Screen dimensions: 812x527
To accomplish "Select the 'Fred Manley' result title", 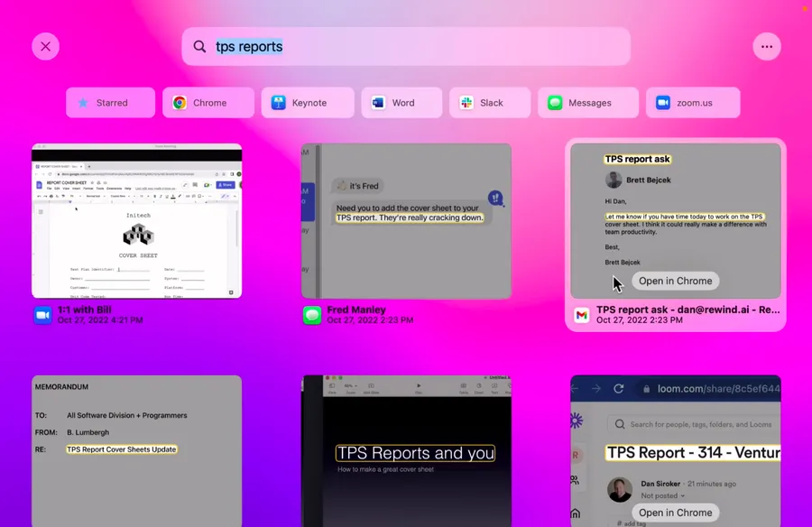I will click(x=356, y=310).
